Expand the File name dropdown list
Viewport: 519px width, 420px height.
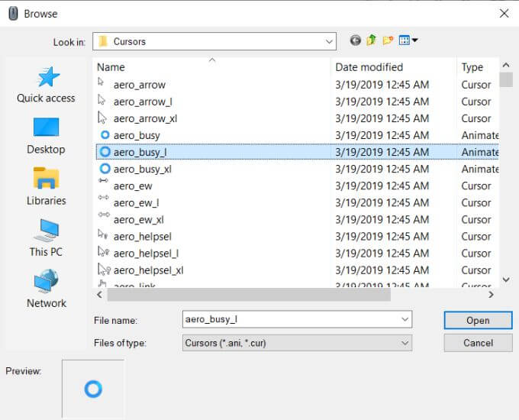click(405, 319)
